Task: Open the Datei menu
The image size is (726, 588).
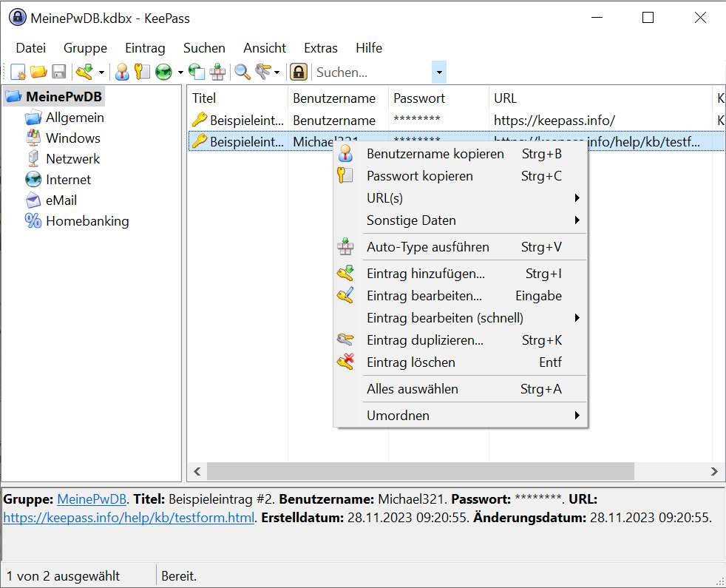Action: (x=30, y=48)
